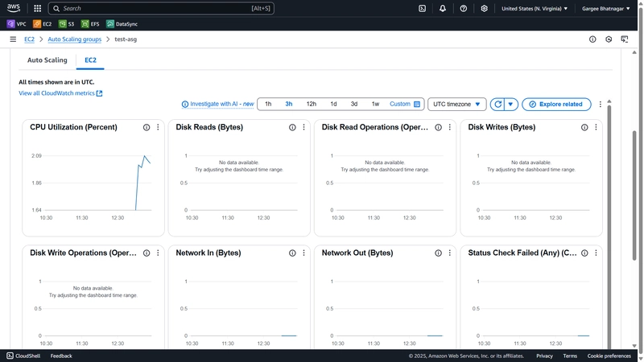Viewport: 644px width, 362px height.
Task: Open Disk Write Operations widget actions menu
Action: click(158, 253)
